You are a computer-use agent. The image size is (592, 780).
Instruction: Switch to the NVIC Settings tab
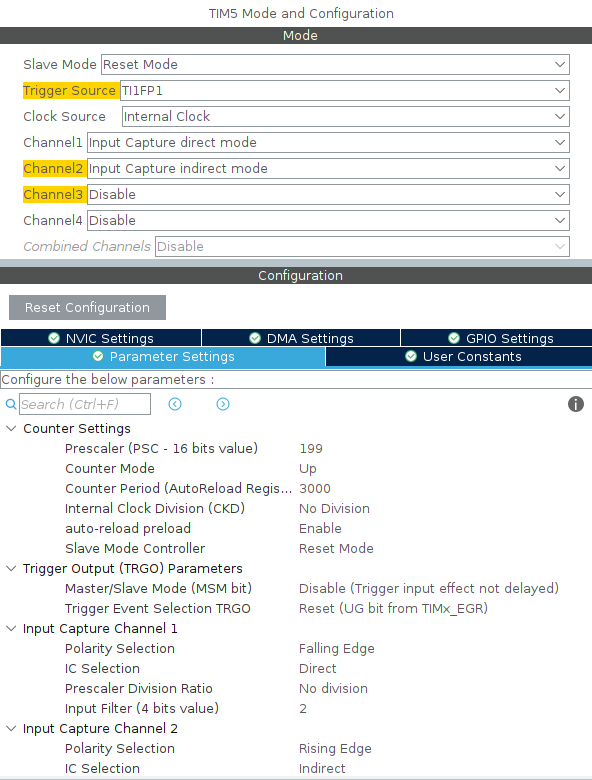click(x=101, y=338)
